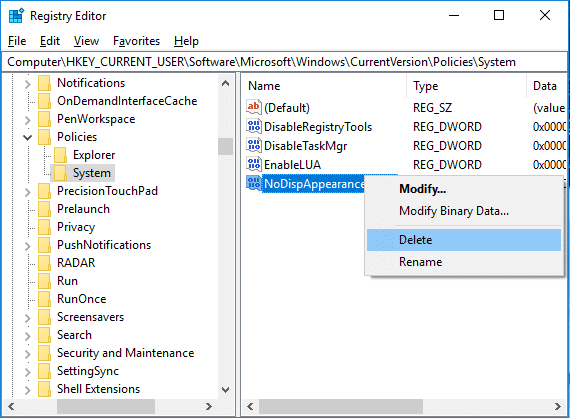The height and width of the screenshot is (418, 570).
Task: Select the RunOnce key in the tree
Action: pyautogui.click(x=81, y=299)
